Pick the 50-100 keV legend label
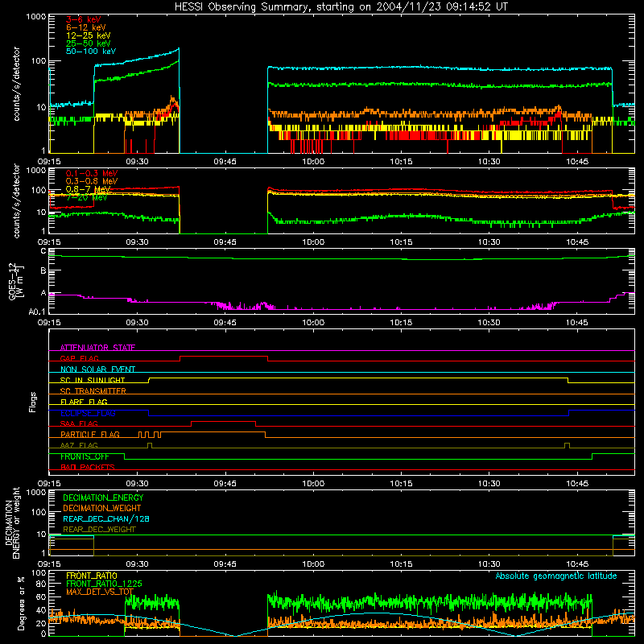 coord(91,52)
